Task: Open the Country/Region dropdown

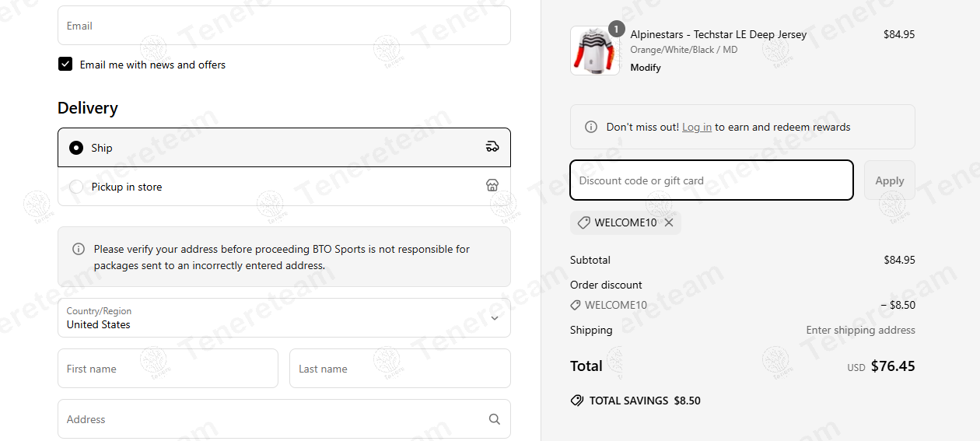Action: 284,318
